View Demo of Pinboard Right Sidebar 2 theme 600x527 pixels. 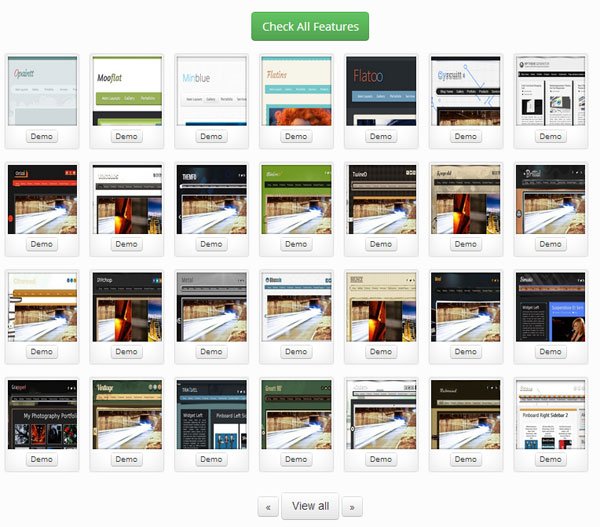(x=551, y=459)
